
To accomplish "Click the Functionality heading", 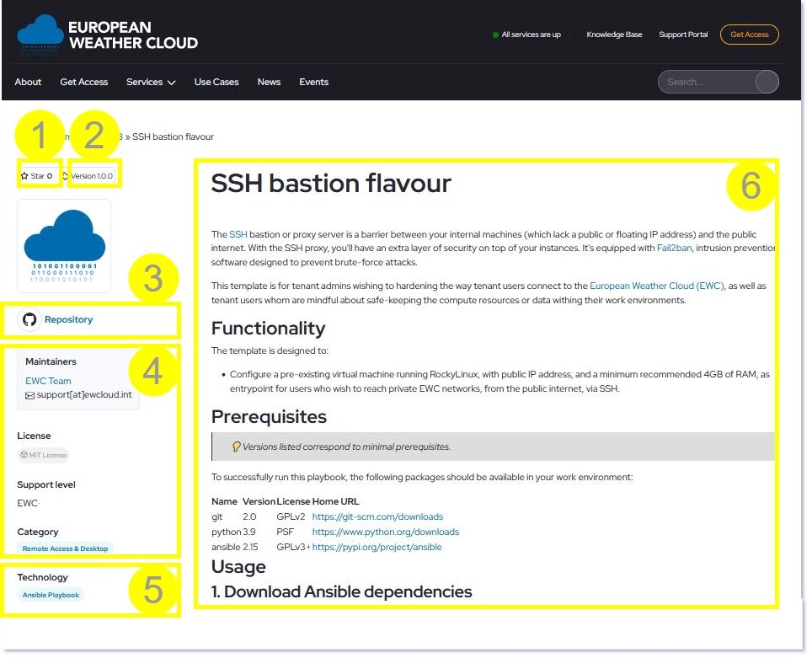I will coord(268,329).
